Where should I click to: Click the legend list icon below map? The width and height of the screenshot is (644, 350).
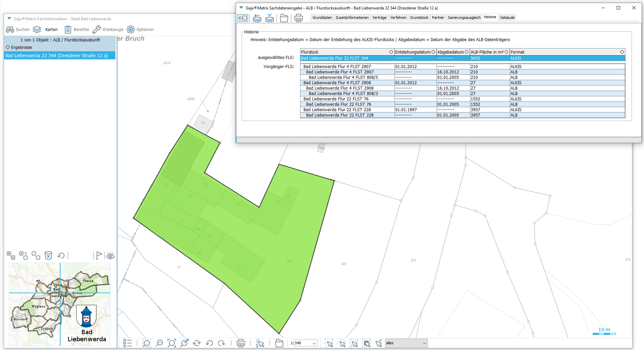pos(127,343)
